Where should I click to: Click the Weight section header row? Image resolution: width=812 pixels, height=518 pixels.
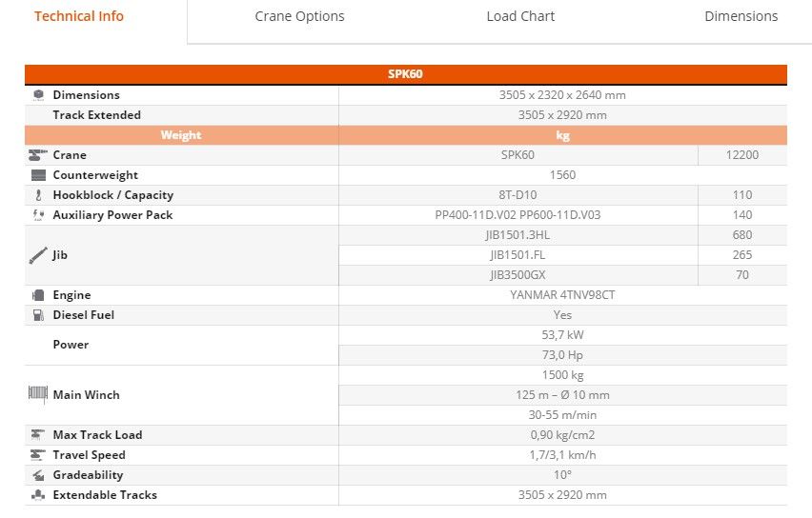(x=181, y=135)
